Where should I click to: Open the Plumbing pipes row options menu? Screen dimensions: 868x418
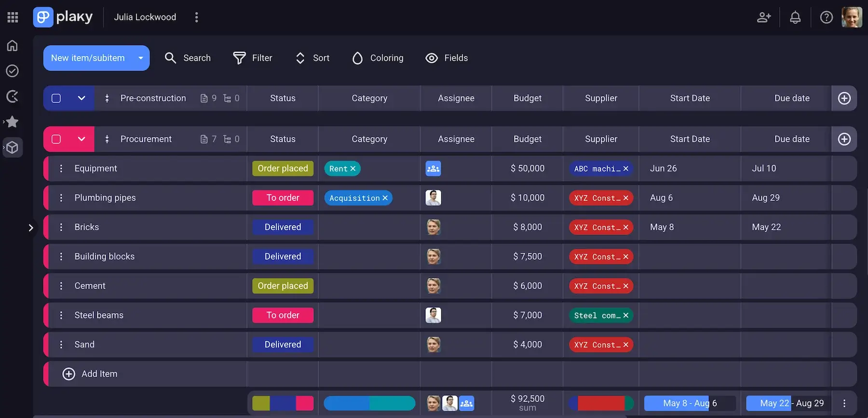click(x=61, y=198)
